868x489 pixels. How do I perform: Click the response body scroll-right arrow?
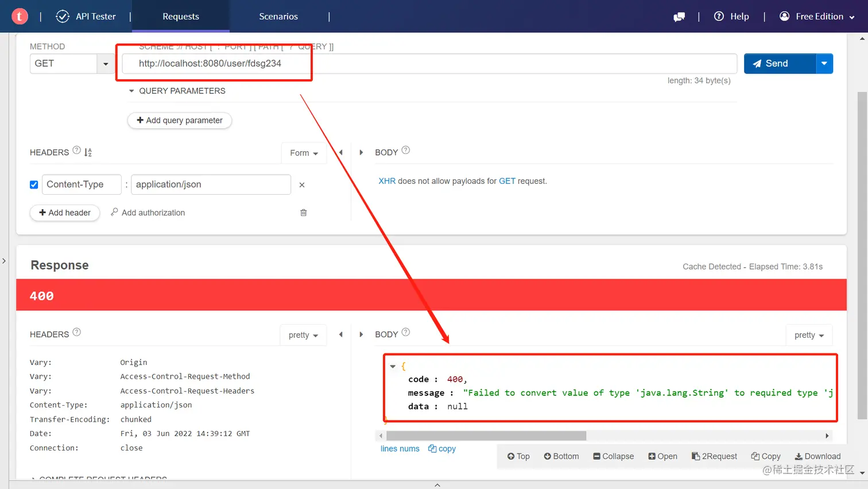827,436
